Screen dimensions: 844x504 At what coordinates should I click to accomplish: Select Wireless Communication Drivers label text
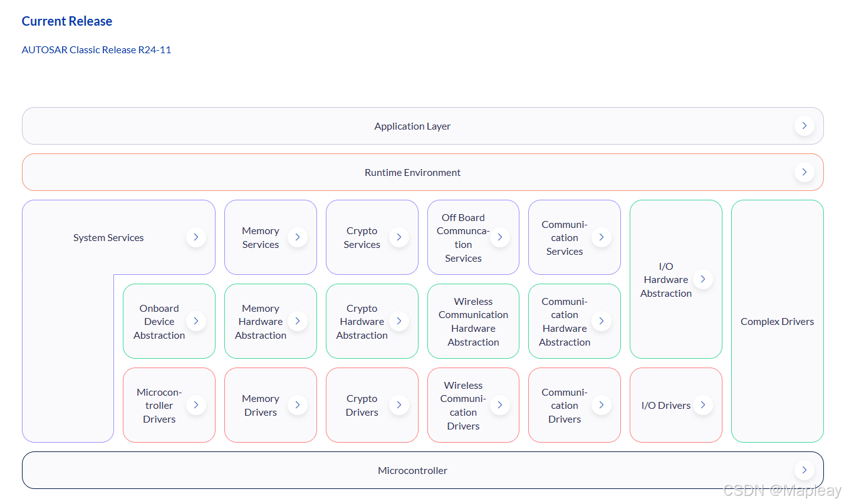point(464,406)
